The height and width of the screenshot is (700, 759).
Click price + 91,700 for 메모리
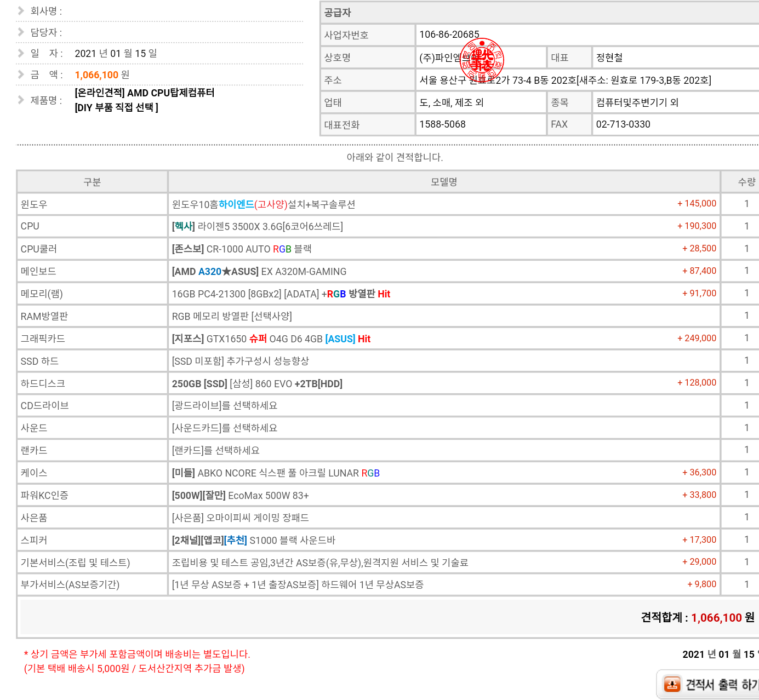699,294
